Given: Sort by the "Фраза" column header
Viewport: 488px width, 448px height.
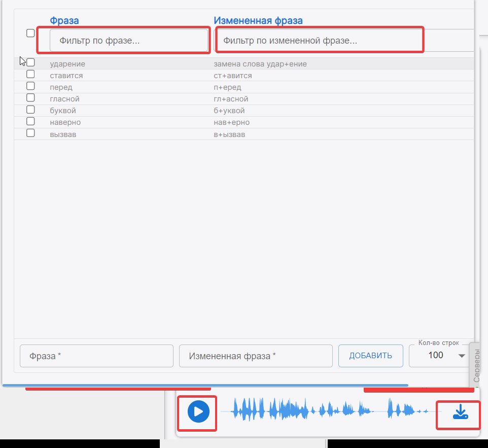Looking at the screenshot, I should tap(64, 21).
